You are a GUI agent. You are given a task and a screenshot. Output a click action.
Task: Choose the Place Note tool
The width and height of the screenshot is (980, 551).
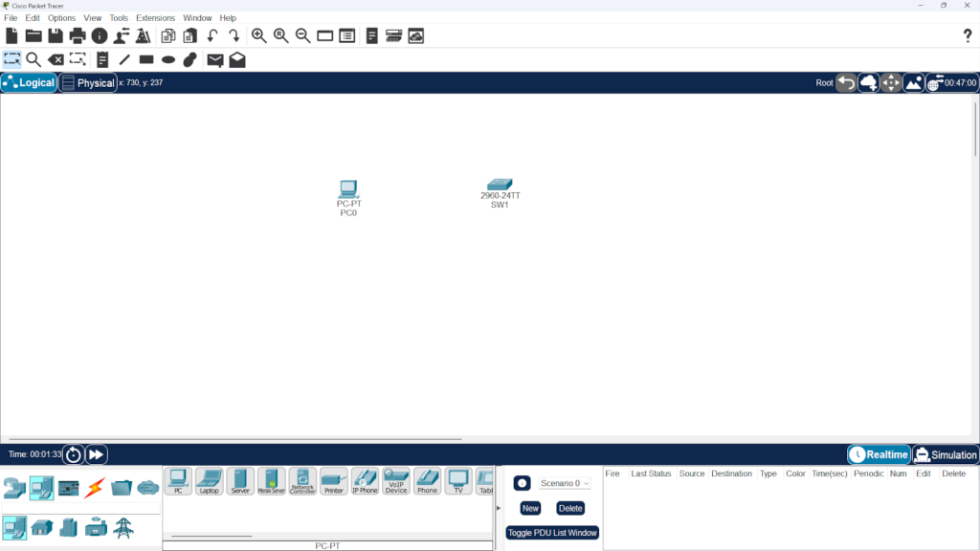coord(102,59)
